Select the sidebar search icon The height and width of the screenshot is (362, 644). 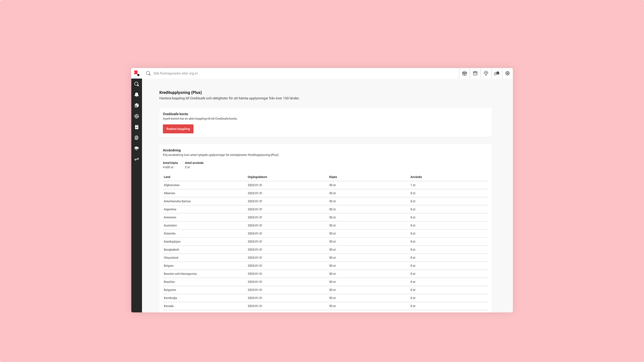[x=137, y=84]
